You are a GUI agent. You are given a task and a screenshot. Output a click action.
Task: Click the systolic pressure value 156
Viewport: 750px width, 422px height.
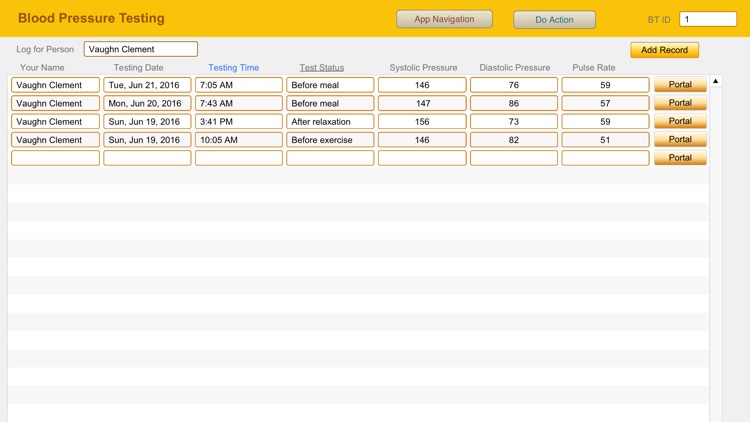point(422,122)
